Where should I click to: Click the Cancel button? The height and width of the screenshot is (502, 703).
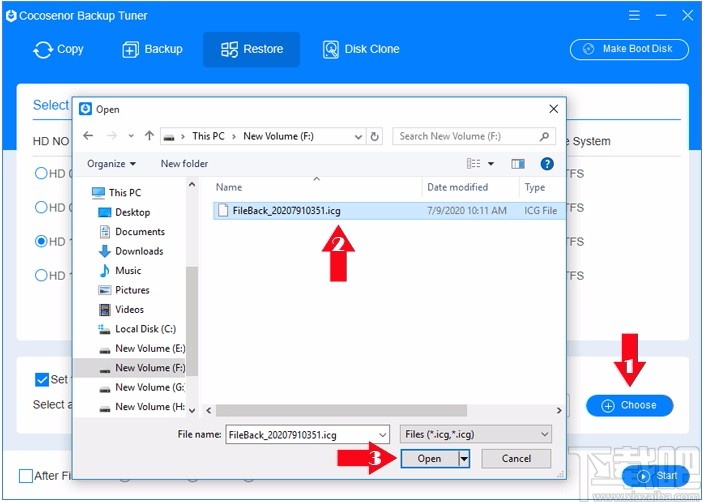516,459
